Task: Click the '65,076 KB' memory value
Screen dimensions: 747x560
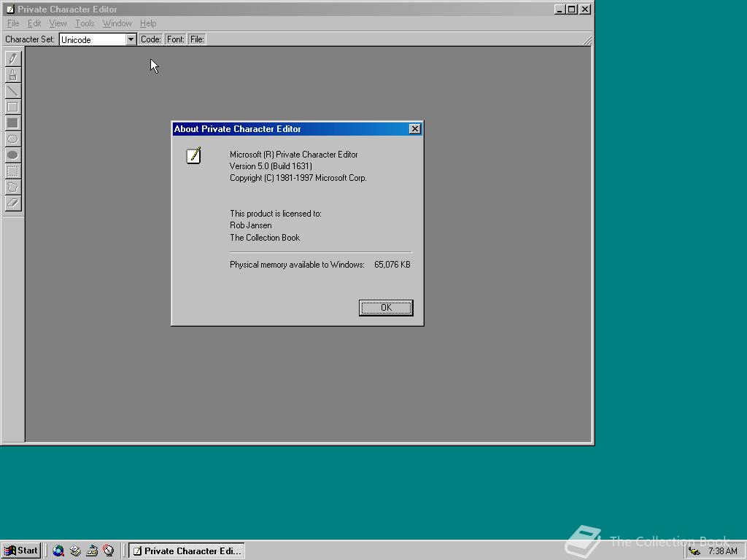Action: click(392, 264)
